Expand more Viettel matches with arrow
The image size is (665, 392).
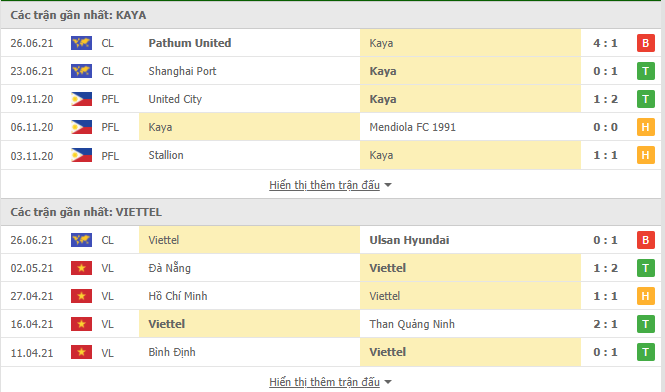pyautogui.click(x=388, y=382)
